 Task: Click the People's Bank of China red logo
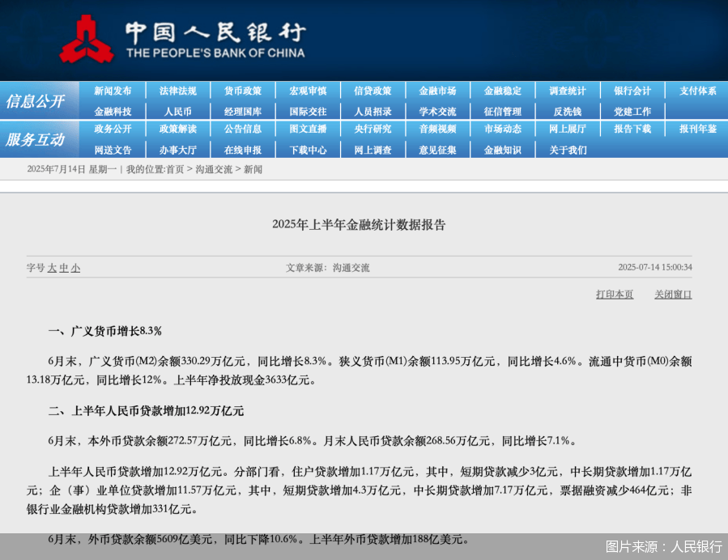point(87,39)
